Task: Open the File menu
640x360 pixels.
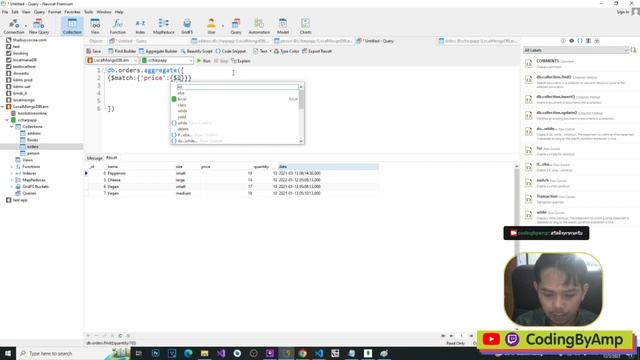Action: 5,12
